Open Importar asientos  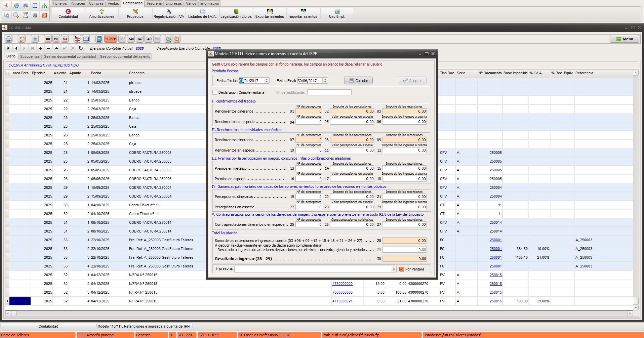coord(303,14)
